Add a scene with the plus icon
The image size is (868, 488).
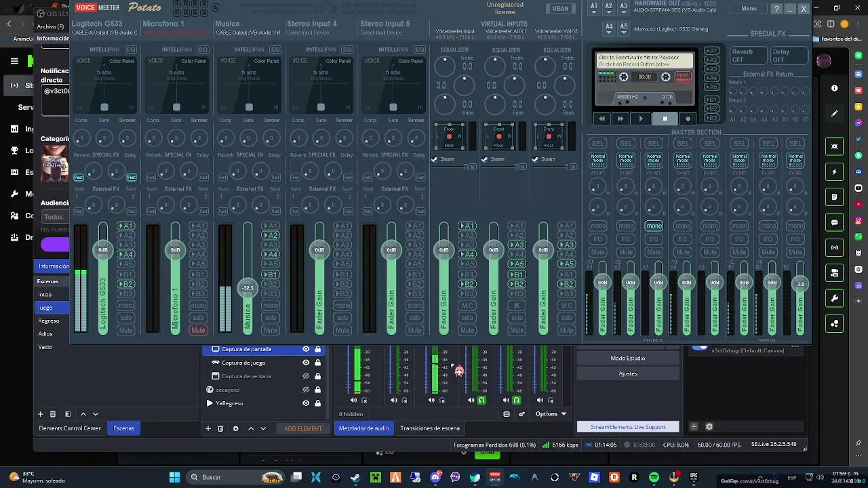[x=40, y=414]
